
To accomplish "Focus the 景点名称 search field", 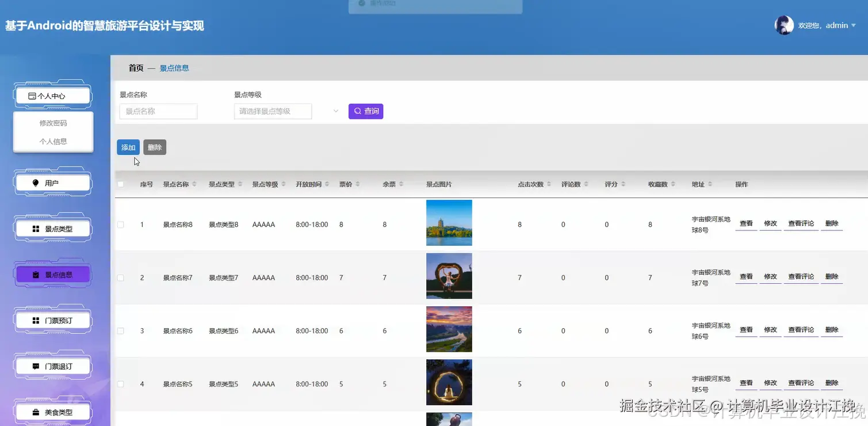I will coord(158,111).
